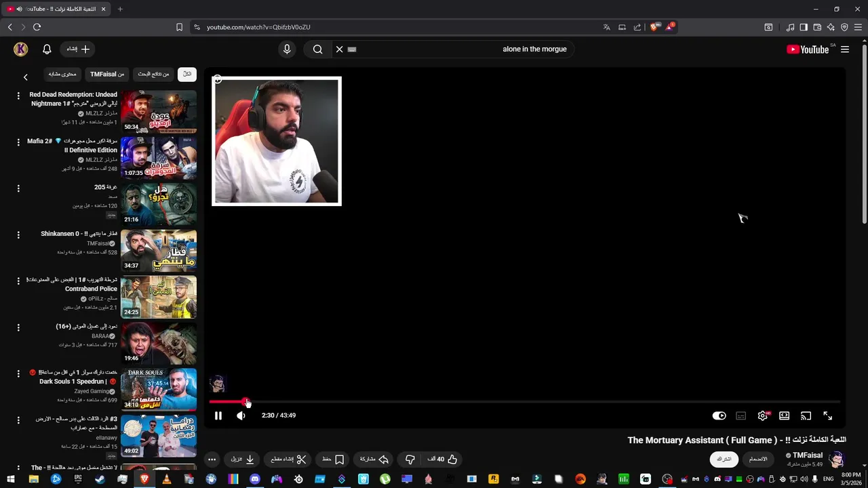Subscribe with the اشتراك button
The height and width of the screenshot is (488, 868).
click(724, 459)
